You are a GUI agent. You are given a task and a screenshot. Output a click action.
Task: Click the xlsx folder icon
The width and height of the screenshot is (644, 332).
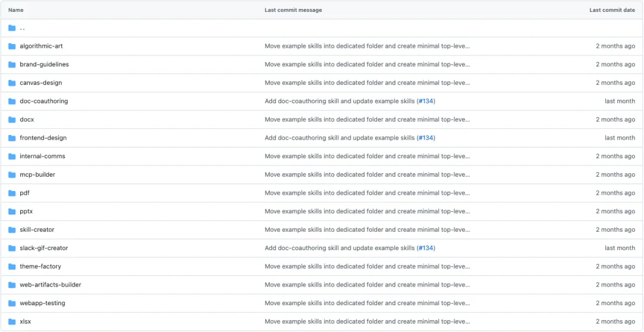click(x=12, y=322)
